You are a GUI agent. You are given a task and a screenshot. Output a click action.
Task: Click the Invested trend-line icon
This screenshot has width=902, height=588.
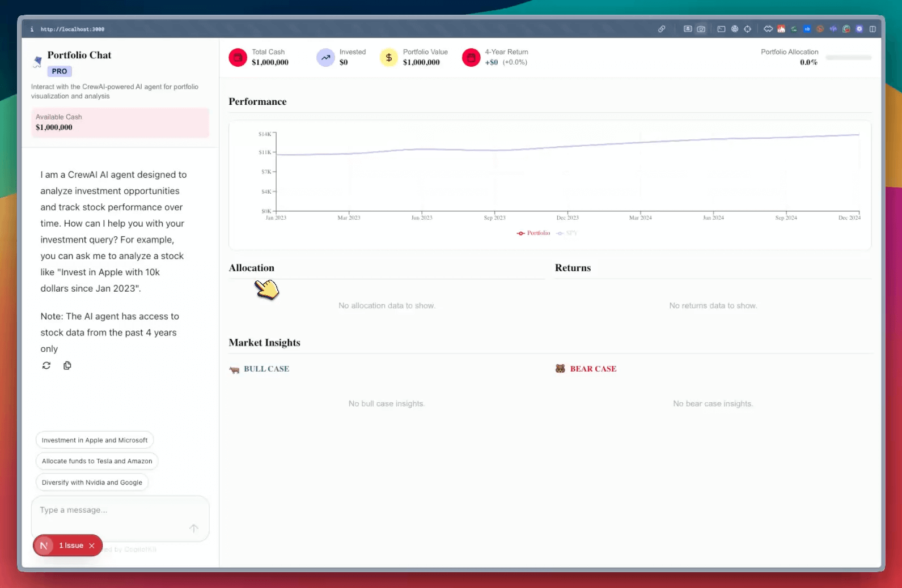tap(325, 57)
